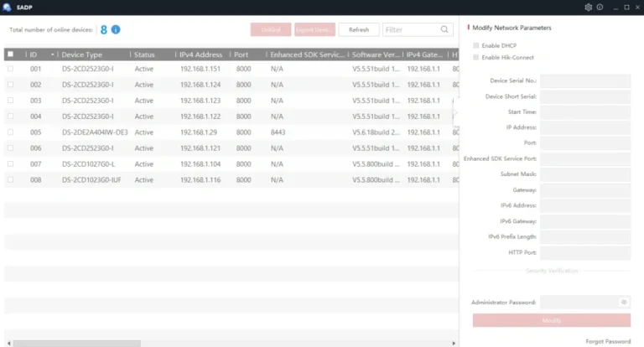Click ID 006 cell
644x347 pixels.
[x=36, y=148]
